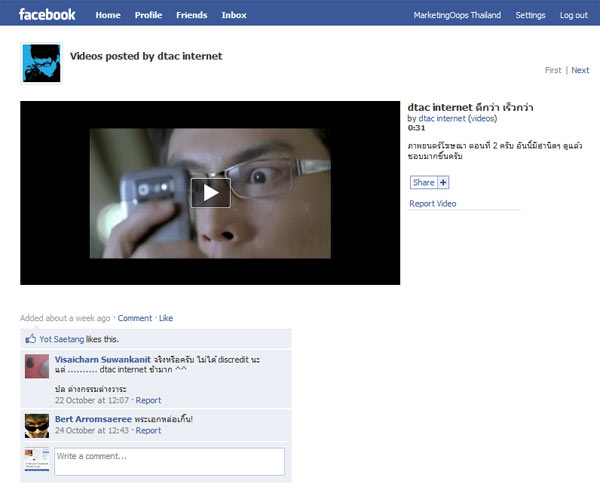Open Visaicharn Suwankanit's profile link
This screenshot has width=600, height=499.
point(103,359)
